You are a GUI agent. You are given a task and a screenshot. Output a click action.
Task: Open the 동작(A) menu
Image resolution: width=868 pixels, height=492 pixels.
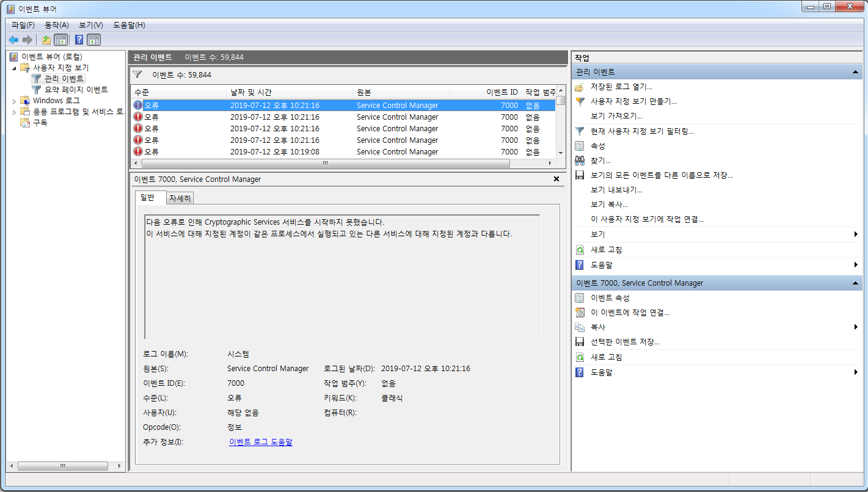point(57,25)
